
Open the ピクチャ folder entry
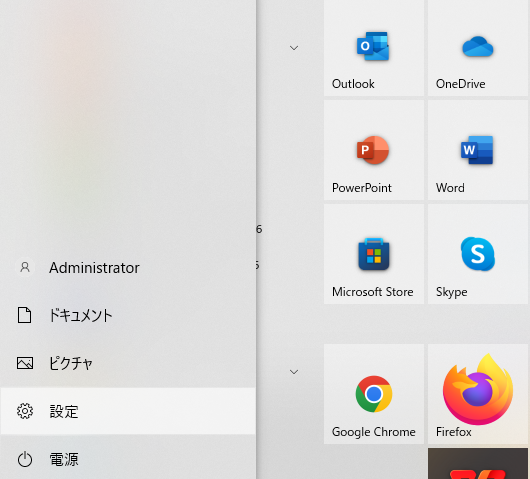[x=128, y=363]
